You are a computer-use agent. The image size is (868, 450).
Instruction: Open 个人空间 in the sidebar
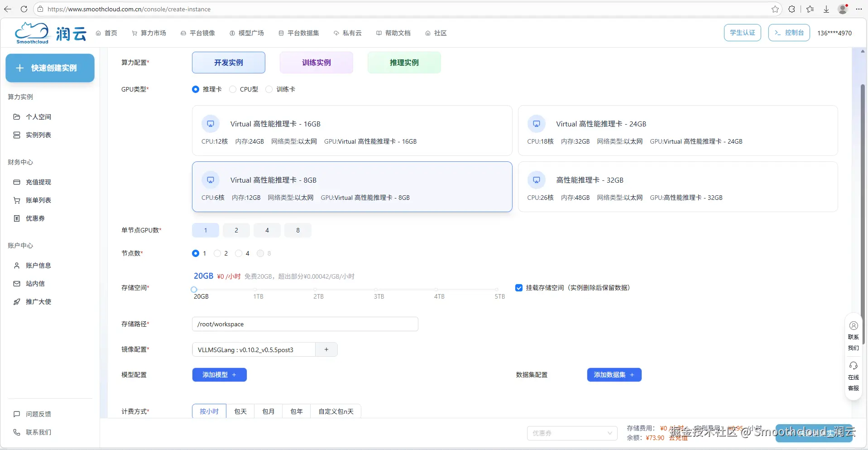coord(38,117)
